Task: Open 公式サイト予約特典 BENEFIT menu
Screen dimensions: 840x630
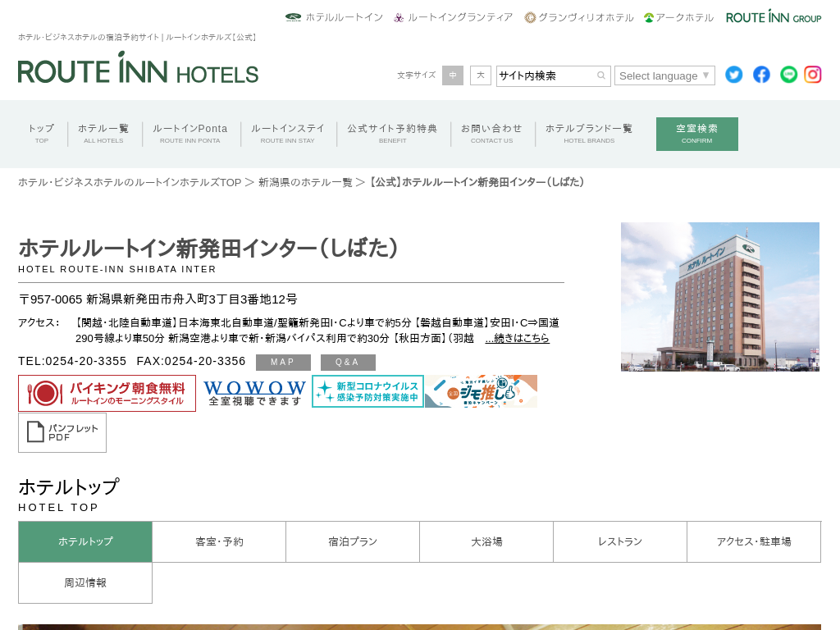Action: coord(393,134)
